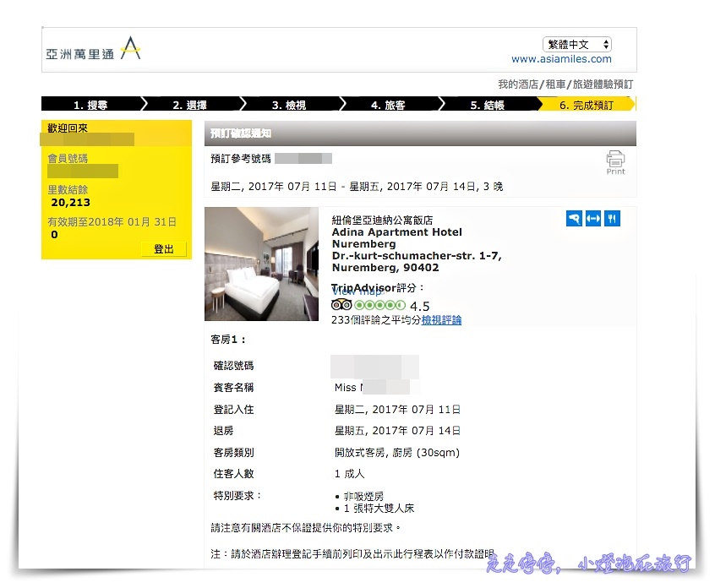Screen dimensions: 715x588
Task: Click the 確認號碼 label
Action: tap(233, 366)
